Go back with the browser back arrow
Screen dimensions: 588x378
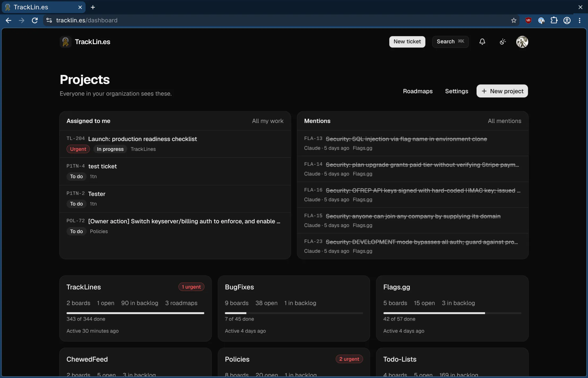tap(8, 20)
